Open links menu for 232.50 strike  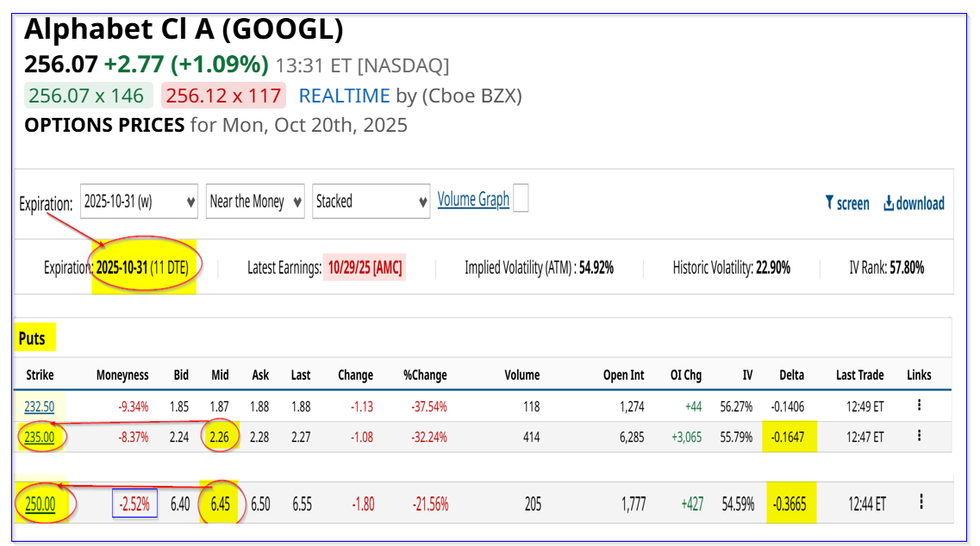point(920,406)
